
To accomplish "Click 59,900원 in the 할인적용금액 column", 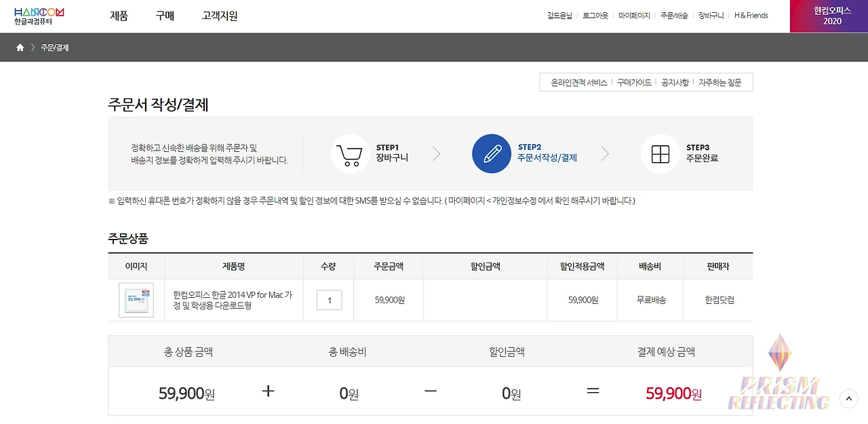I will coord(583,300).
